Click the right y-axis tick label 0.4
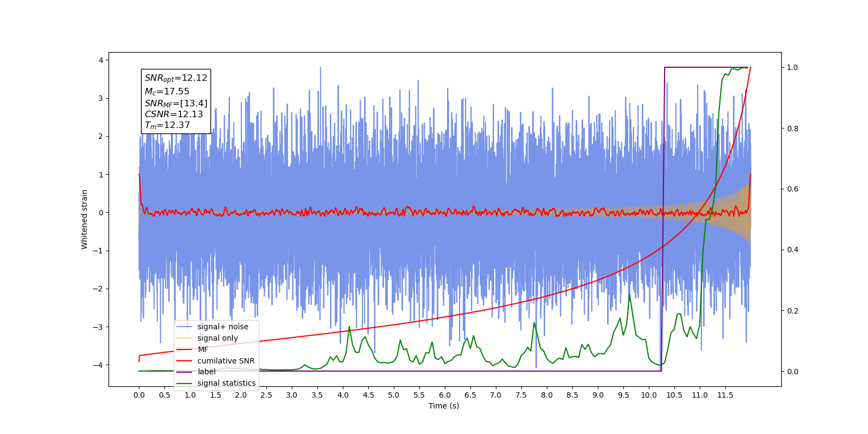Screen dimensions: 868x434 (x=793, y=250)
